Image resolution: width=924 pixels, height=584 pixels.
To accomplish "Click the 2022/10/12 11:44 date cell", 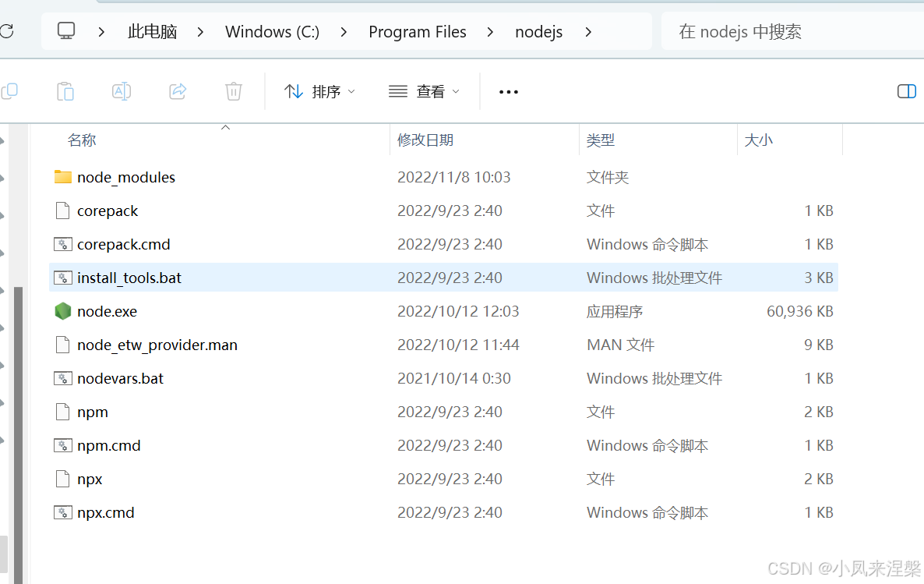I will [x=458, y=345].
